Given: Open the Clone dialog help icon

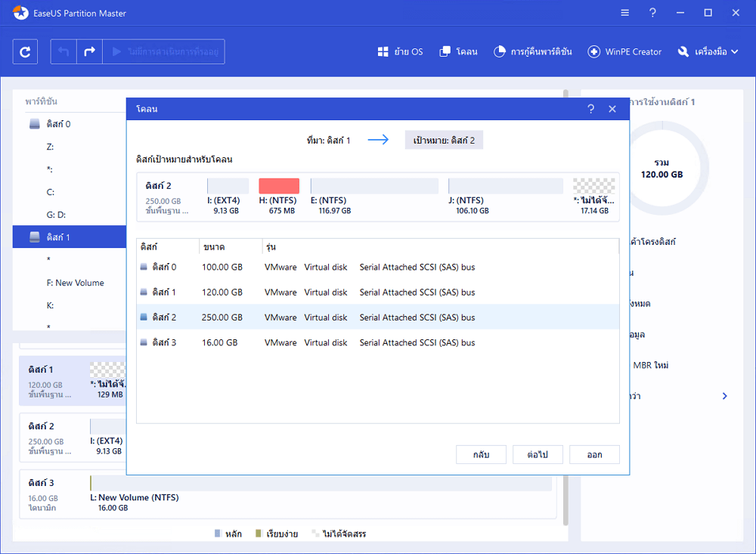Looking at the screenshot, I should click(591, 109).
